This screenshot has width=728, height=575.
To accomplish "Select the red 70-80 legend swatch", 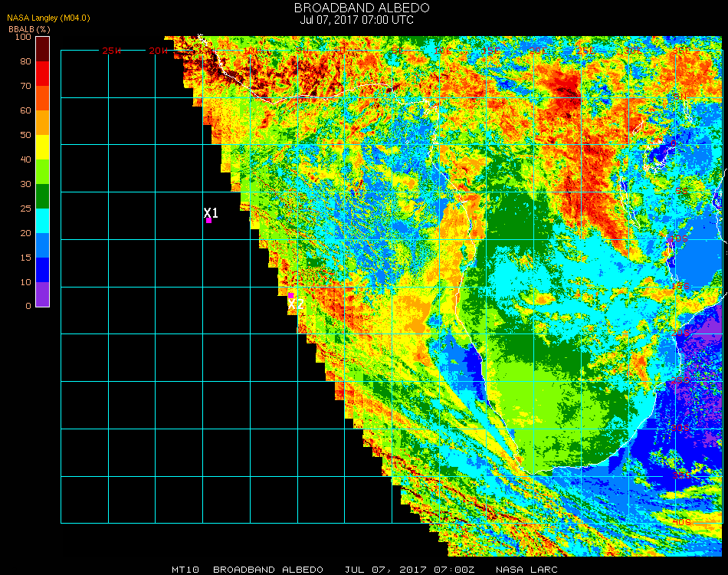I will (x=43, y=74).
